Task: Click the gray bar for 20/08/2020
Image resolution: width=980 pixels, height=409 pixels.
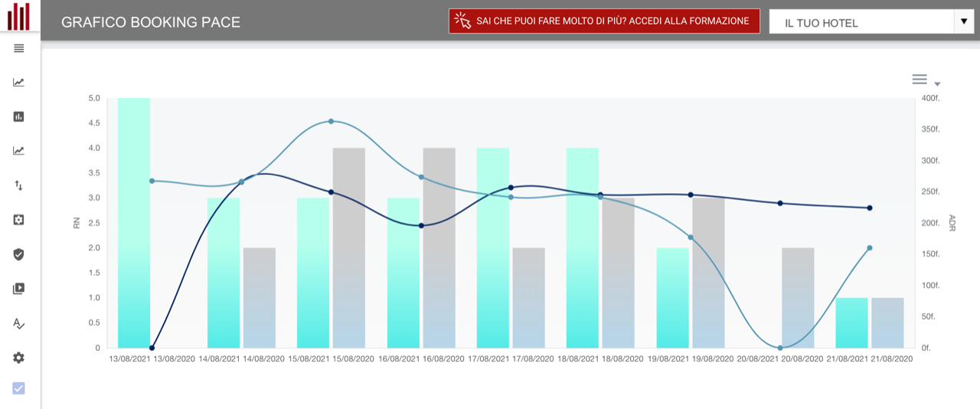Action: [x=798, y=297]
